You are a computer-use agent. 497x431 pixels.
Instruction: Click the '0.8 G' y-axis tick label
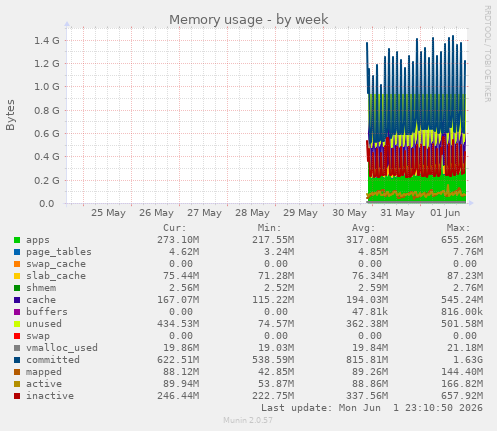point(47,110)
